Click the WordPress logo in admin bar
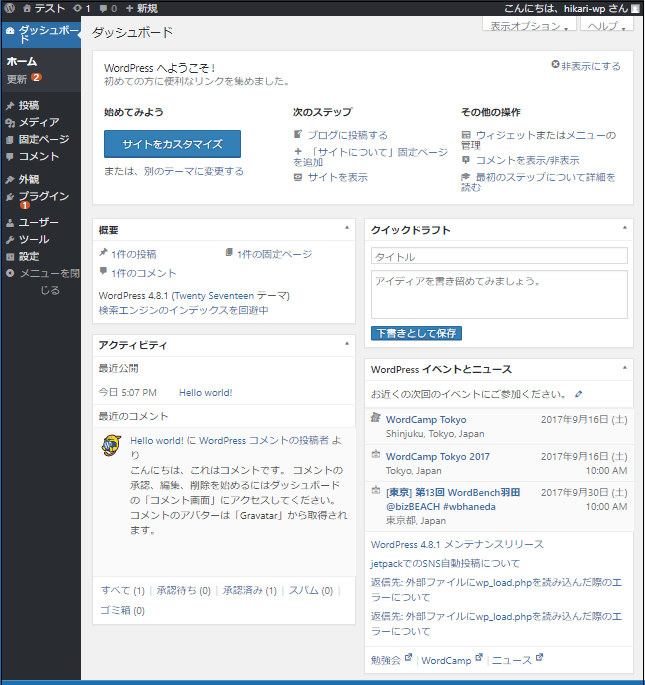The image size is (645, 685). point(9,8)
